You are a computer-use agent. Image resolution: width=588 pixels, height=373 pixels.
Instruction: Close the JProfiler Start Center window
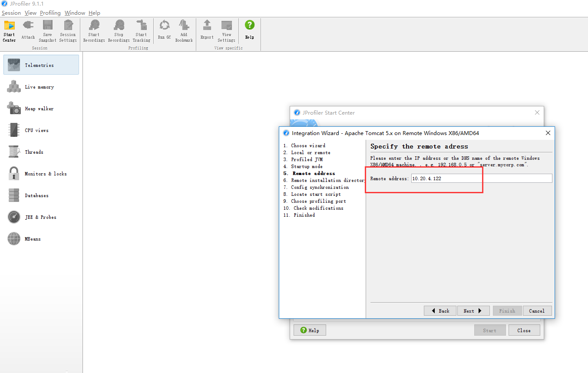[x=537, y=112]
